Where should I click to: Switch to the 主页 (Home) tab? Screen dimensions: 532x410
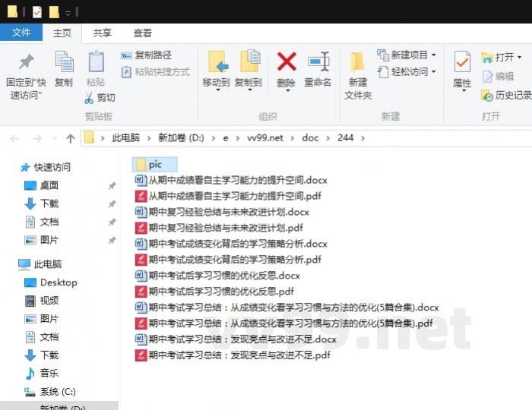click(62, 33)
